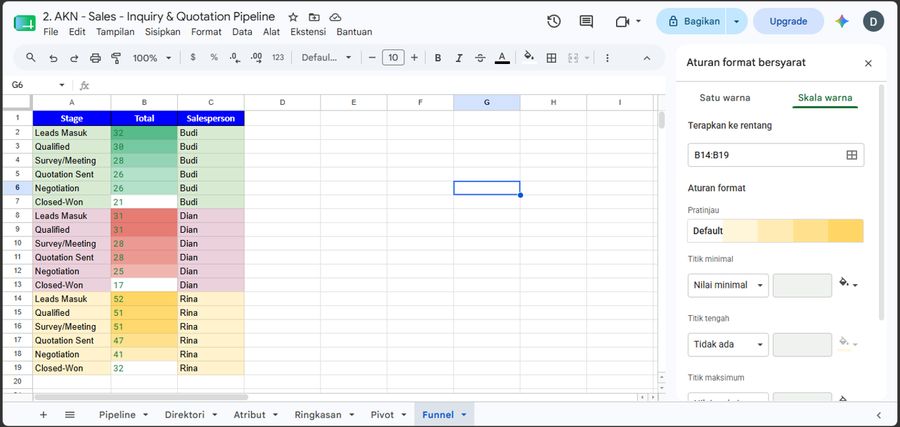Open the File menu

pos(51,32)
